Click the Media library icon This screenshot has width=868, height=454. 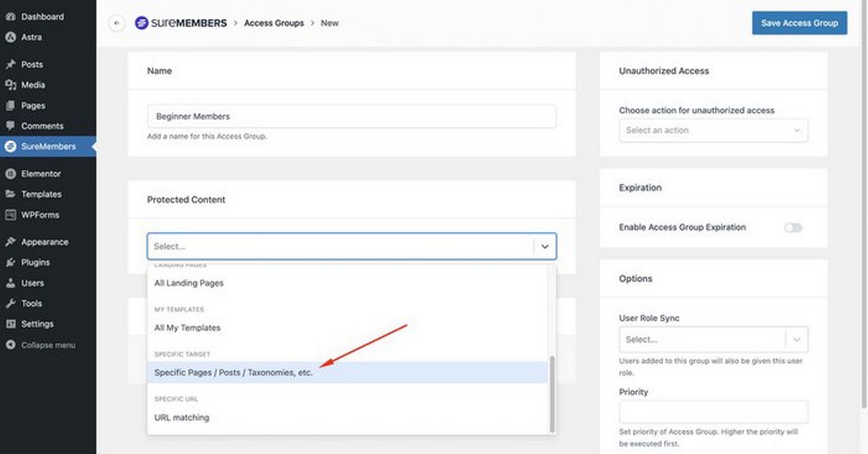pos(11,85)
